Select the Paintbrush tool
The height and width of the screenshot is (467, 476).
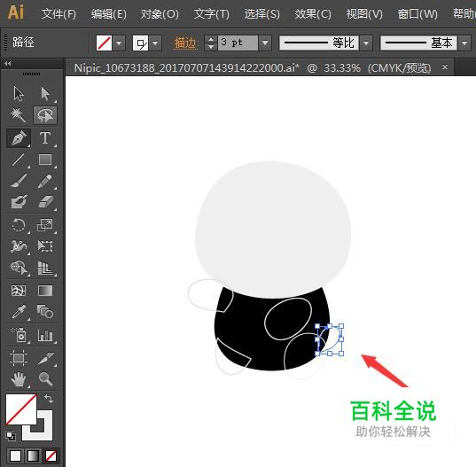[19, 181]
